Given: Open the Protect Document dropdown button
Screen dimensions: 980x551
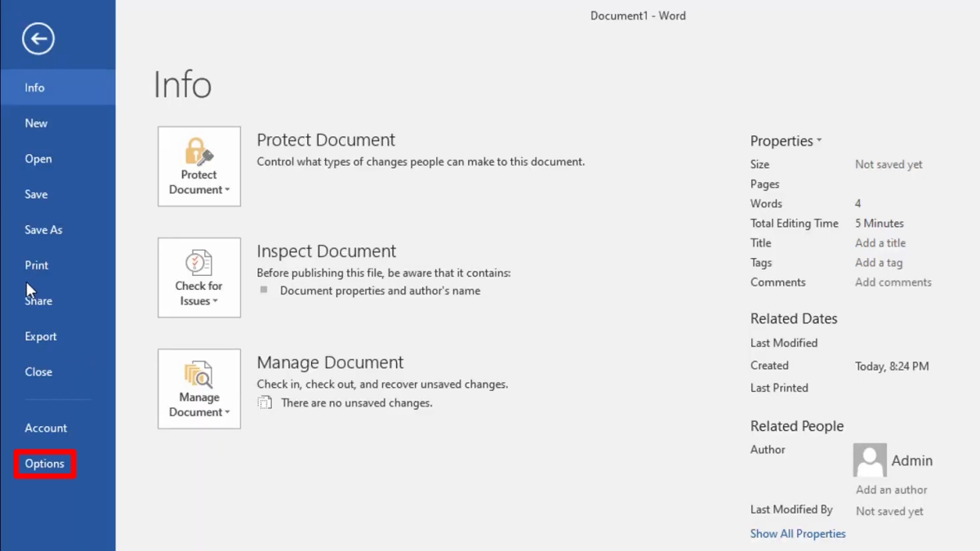Looking at the screenshot, I should 199,167.
